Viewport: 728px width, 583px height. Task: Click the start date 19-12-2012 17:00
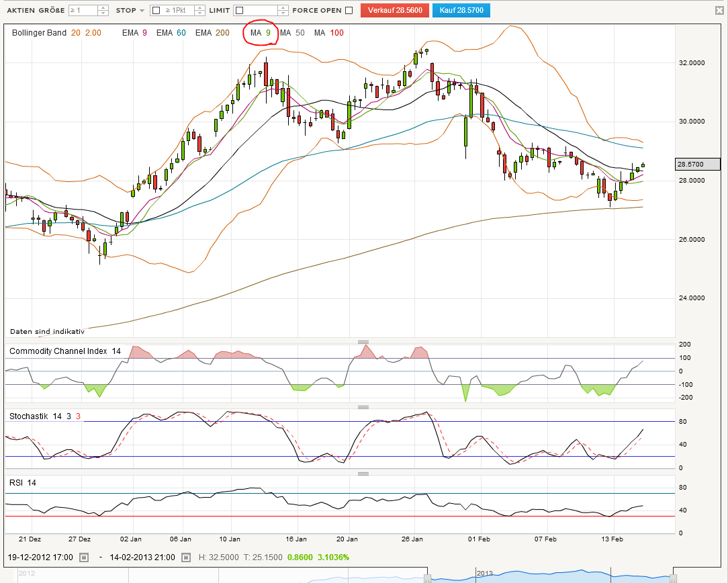tap(40, 557)
